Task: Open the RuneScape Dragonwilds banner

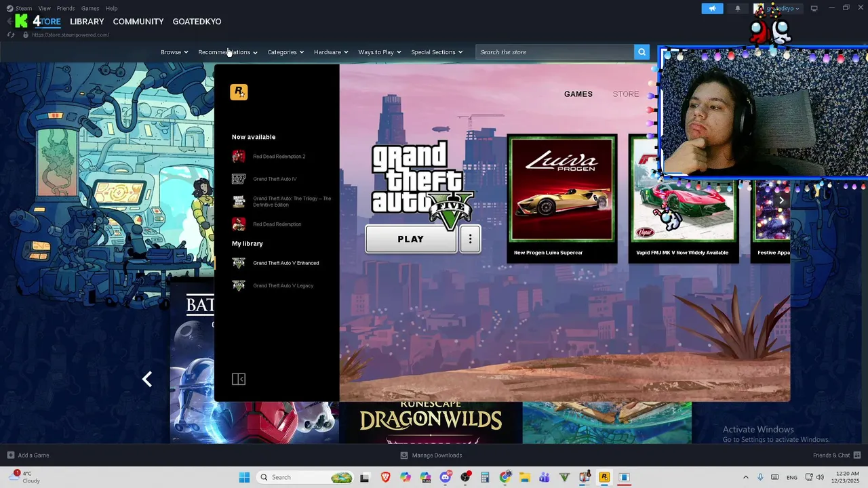Action: [431, 422]
